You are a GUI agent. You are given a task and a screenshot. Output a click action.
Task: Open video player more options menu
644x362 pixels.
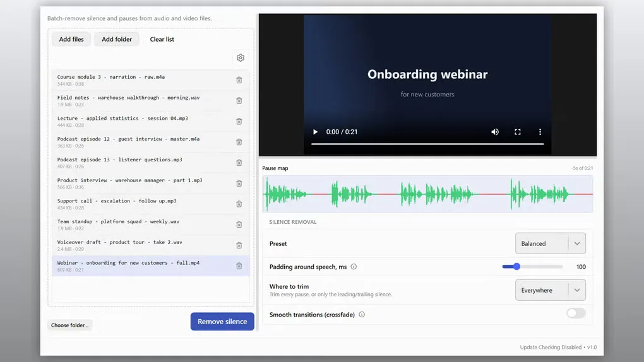click(540, 132)
